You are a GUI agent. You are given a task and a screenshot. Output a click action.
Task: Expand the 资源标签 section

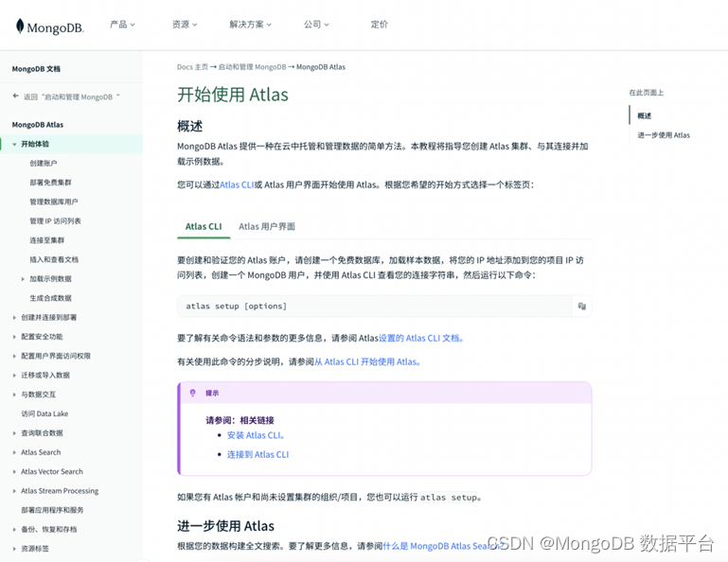(x=14, y=549)
